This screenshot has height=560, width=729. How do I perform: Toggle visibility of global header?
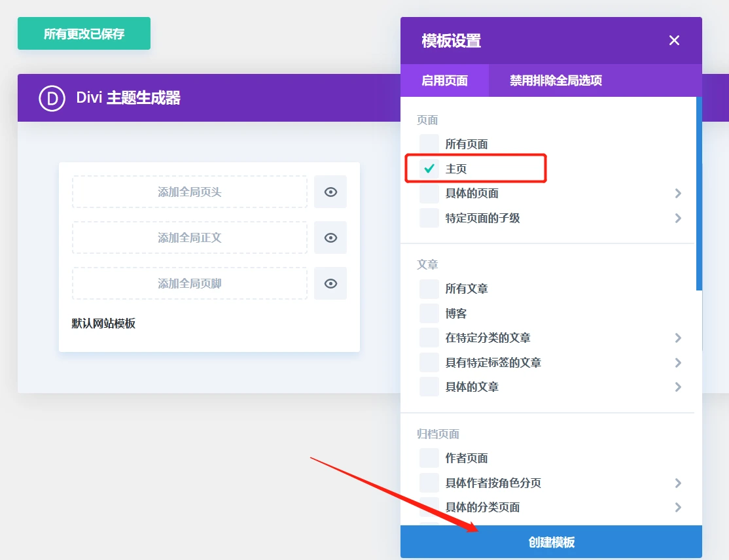(330, 192)
